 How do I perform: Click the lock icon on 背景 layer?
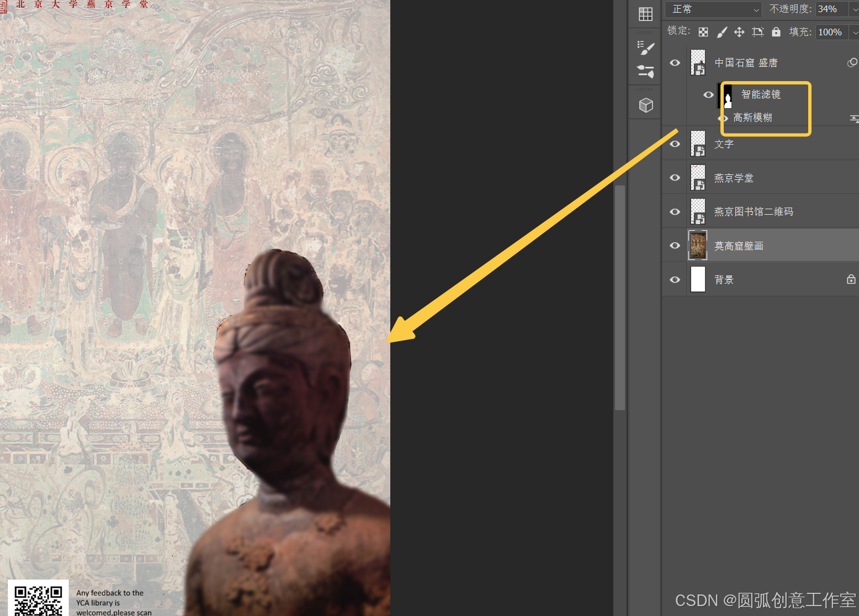click(851, 279)
